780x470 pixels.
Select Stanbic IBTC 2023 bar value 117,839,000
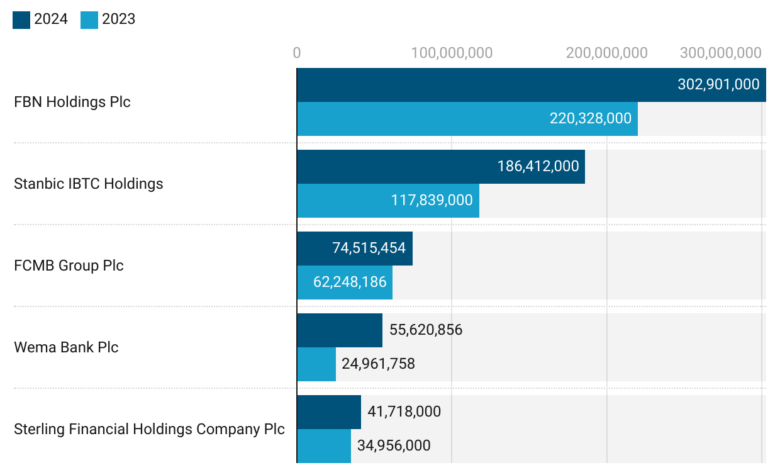tap(432, 200)
